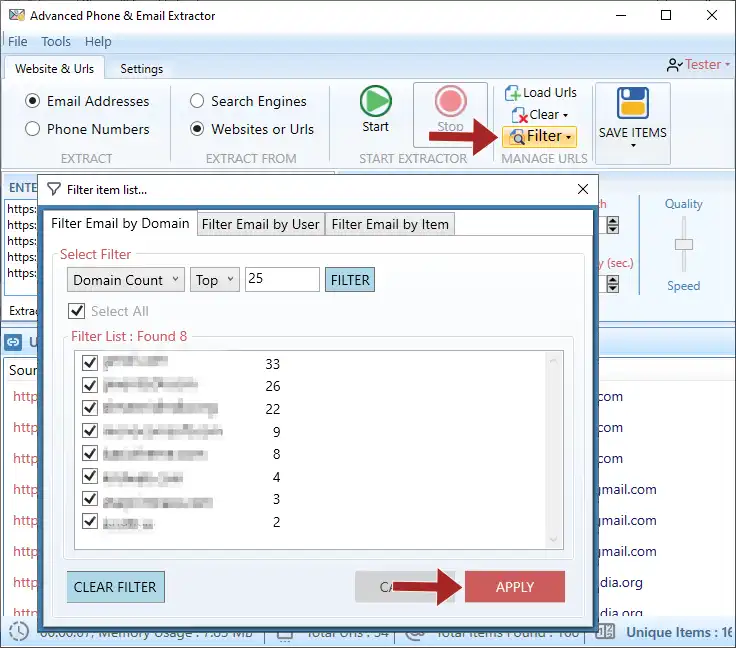
Task: Select Websites or Urls radio button
Action: coord(197,129)
